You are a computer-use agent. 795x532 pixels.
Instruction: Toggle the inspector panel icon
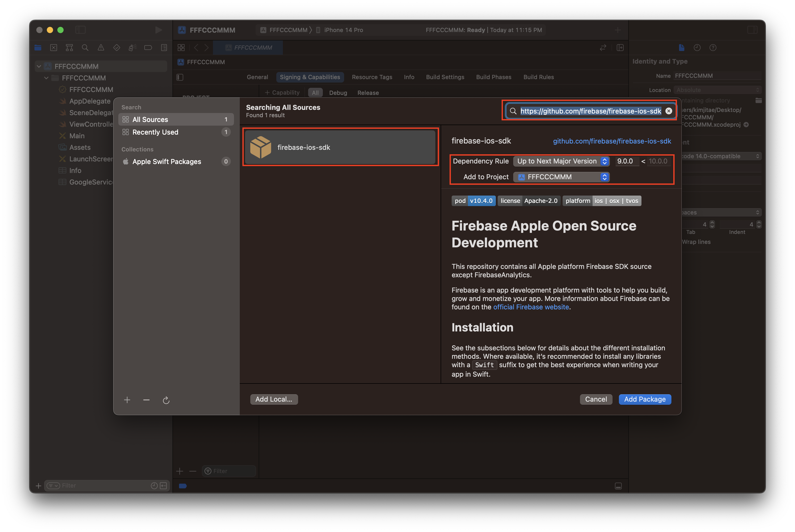click(752, 30)
